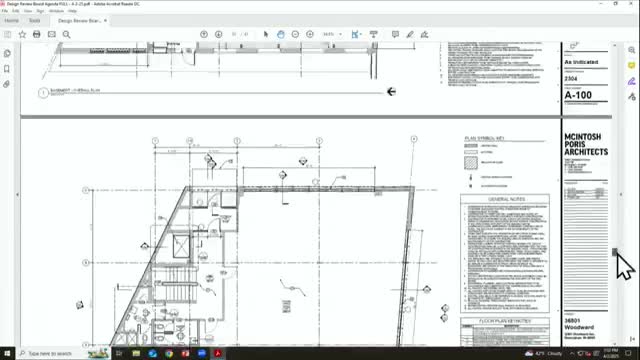Select the highlighter pen tool
This screenshot has width=640, height=360.
pyautogui.click(x=410, y=34)
